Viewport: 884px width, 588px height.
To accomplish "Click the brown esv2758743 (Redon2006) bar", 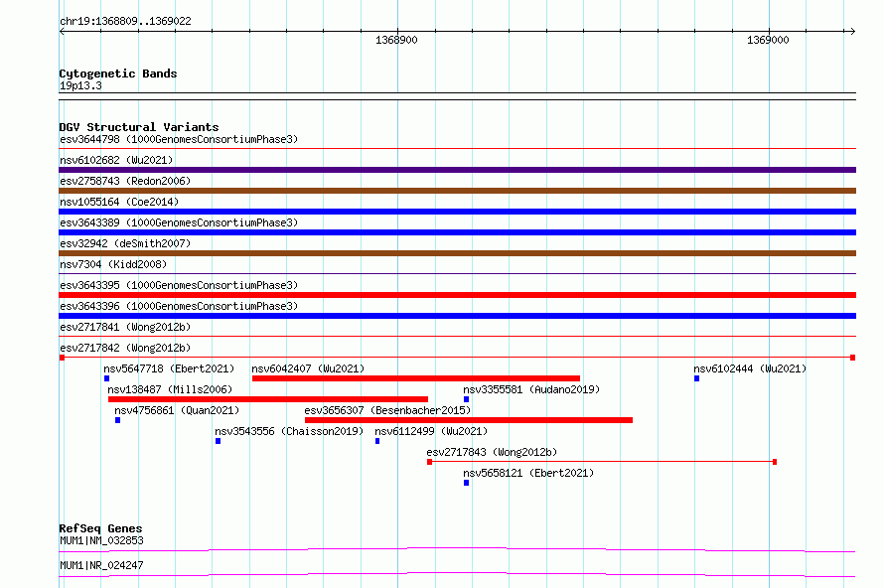I will click(x=457, y=191).
